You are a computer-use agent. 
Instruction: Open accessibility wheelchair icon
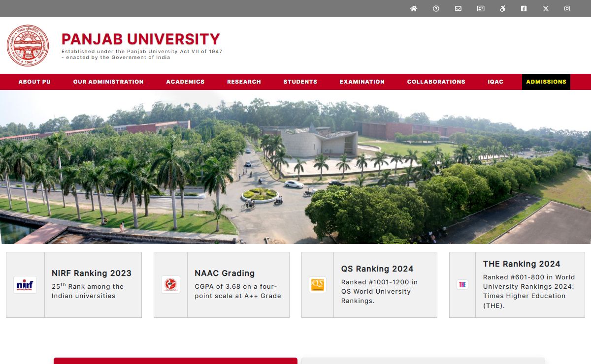click(502, 8)
